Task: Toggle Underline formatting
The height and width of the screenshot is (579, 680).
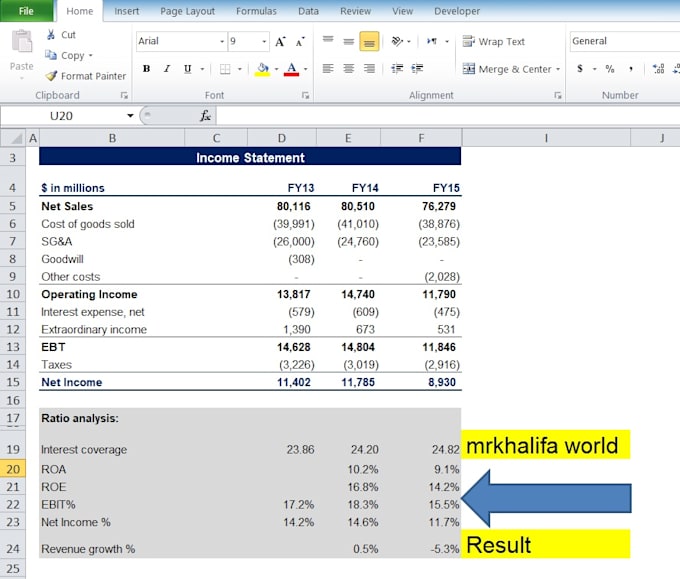Action: [187, 69]
